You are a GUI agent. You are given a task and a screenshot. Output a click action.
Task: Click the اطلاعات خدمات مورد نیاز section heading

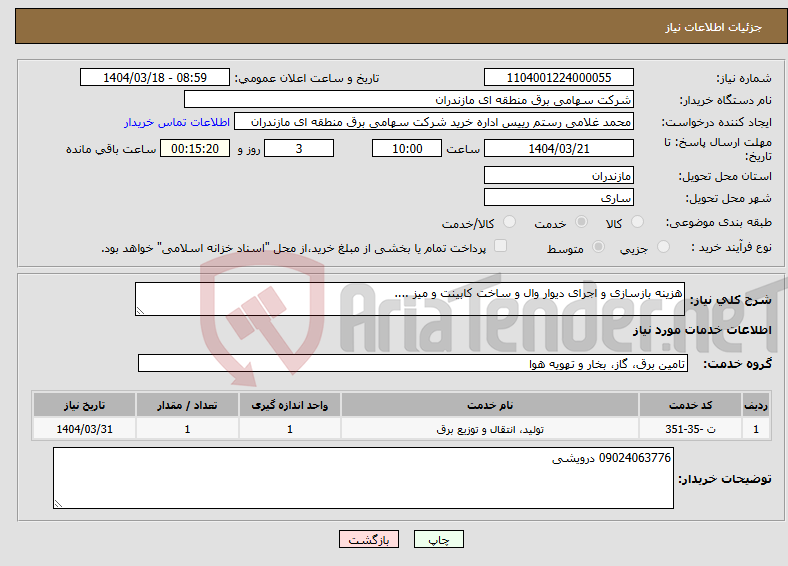[x=702, y=330]
